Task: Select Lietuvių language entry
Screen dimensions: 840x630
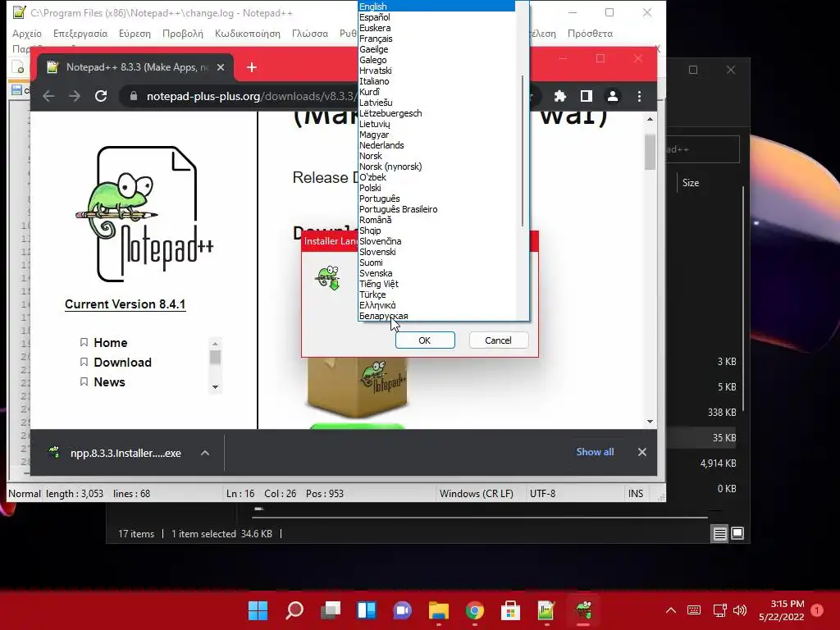Action: 436,124
